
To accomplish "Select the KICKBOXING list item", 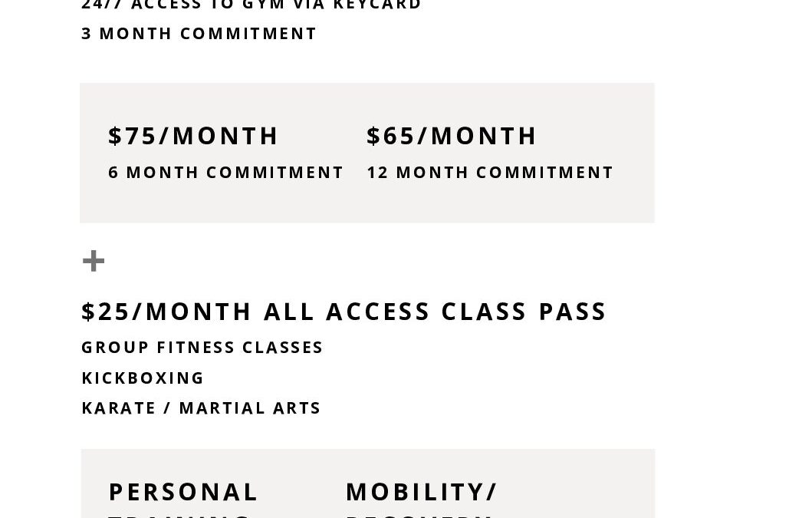I will click(x=143, y=378).
